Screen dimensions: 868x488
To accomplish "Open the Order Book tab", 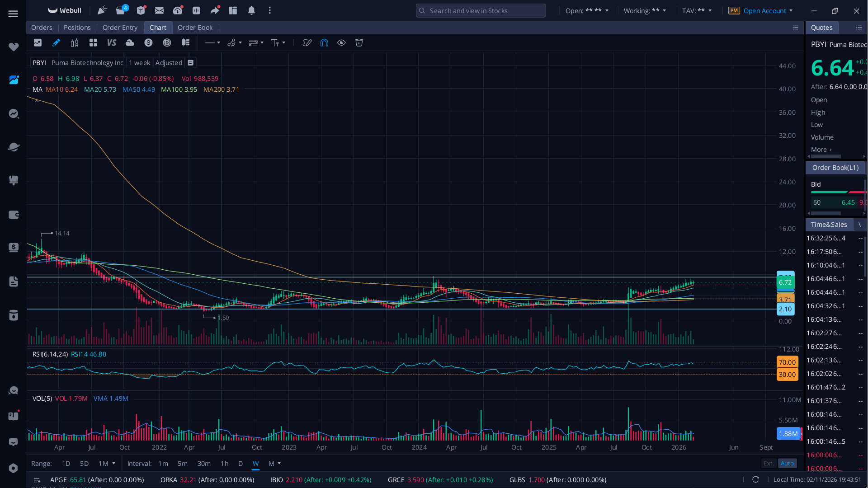I will click(x=195, y=28).
